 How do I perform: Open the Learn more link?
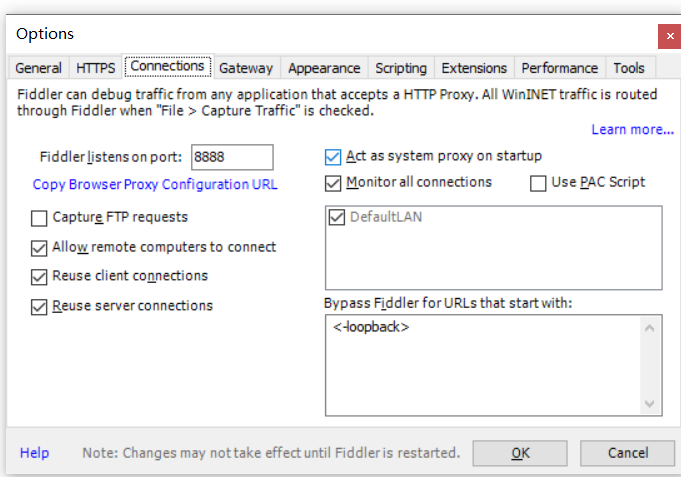click(x=632, y=130)
